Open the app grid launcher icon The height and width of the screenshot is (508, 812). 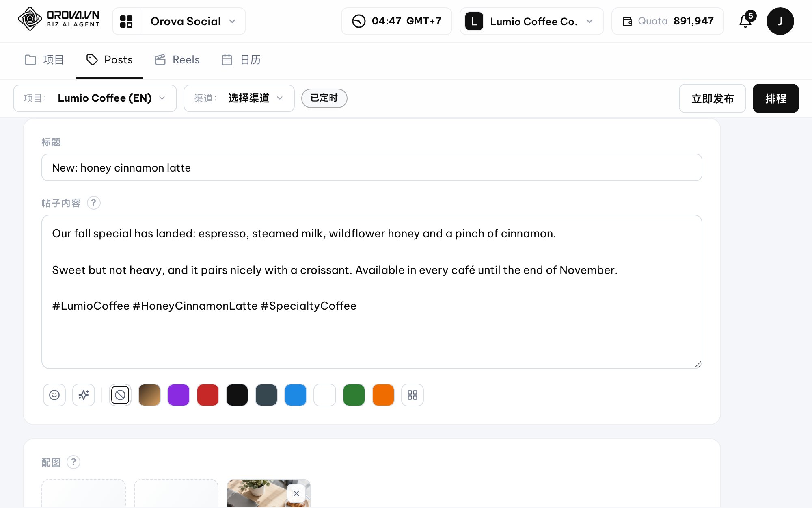click(x=126, y=21)
